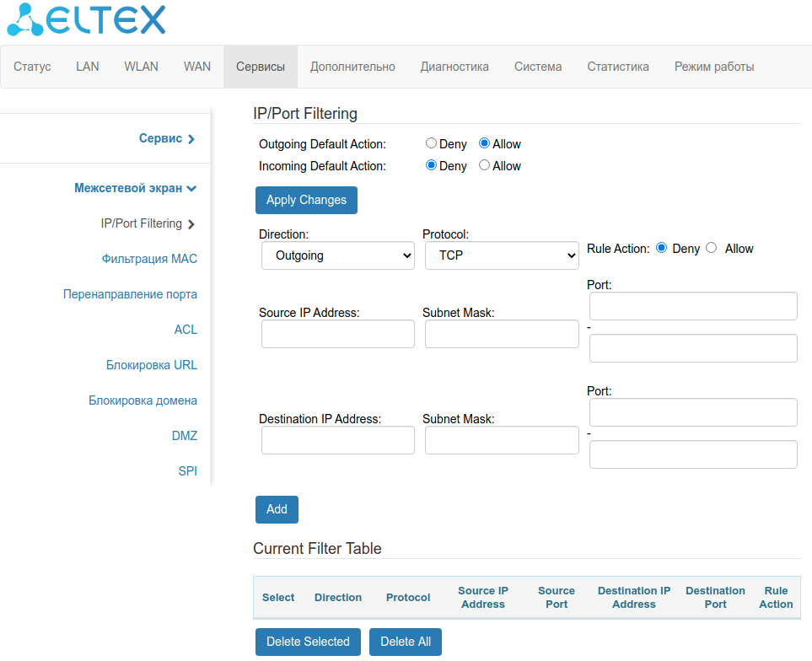The image size is (812, 661).
Task: Set Outgoing Default Action to Deny
Action: point(431,143)
